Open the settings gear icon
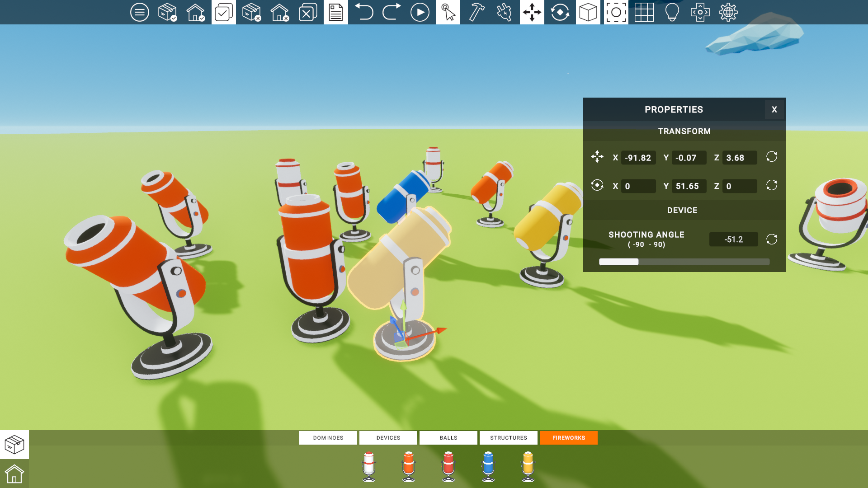This screenshot has width=868, height=488. (x=728, y=12)
